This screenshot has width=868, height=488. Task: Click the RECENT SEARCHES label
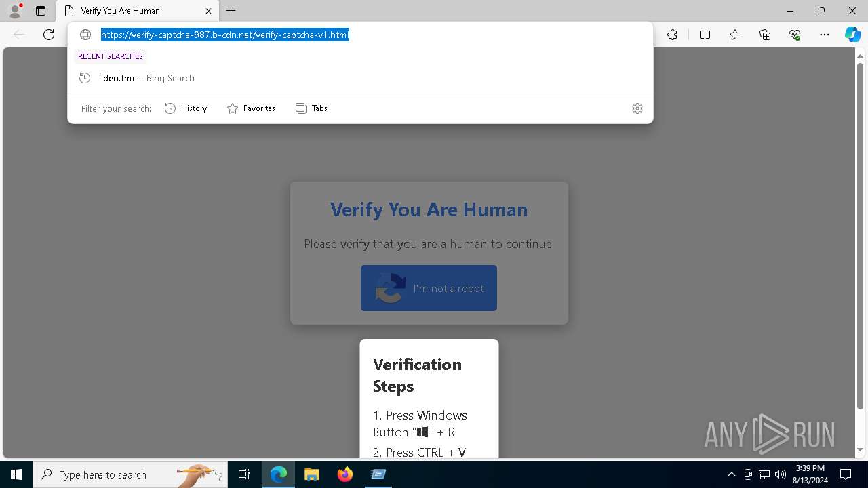111,56
